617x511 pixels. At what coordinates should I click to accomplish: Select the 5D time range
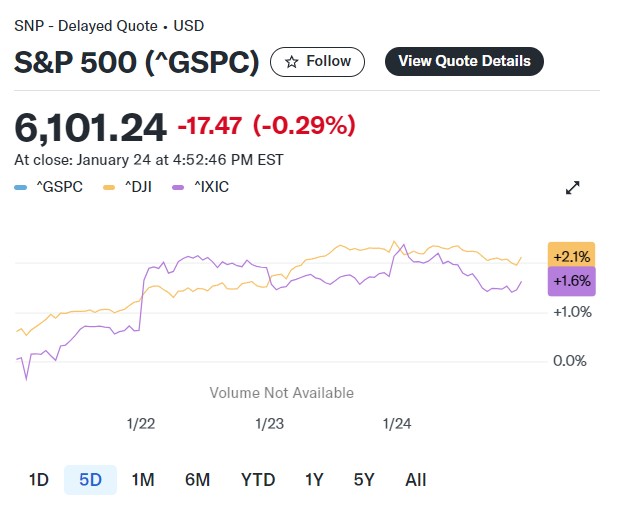(90, 479)
